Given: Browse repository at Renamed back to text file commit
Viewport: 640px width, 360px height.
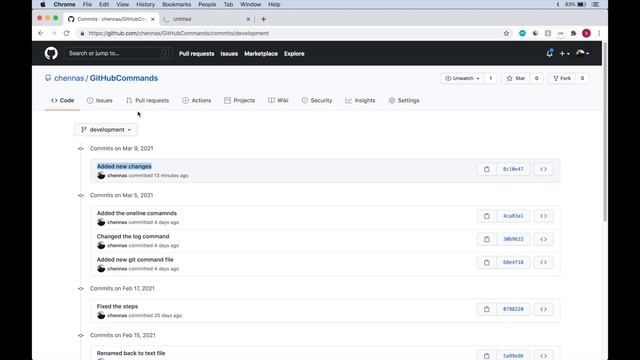Looking at the screenshot, I should coord(543,356).
